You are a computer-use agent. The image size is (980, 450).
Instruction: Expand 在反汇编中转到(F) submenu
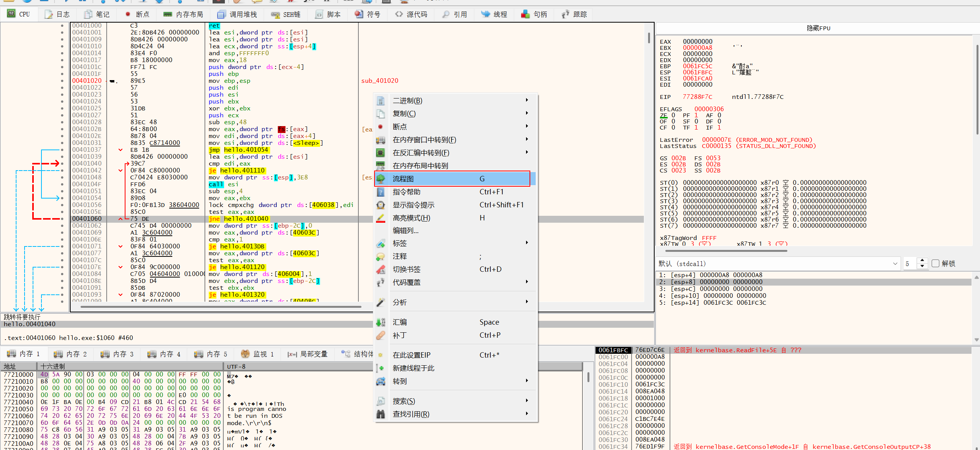coord(455,153)
